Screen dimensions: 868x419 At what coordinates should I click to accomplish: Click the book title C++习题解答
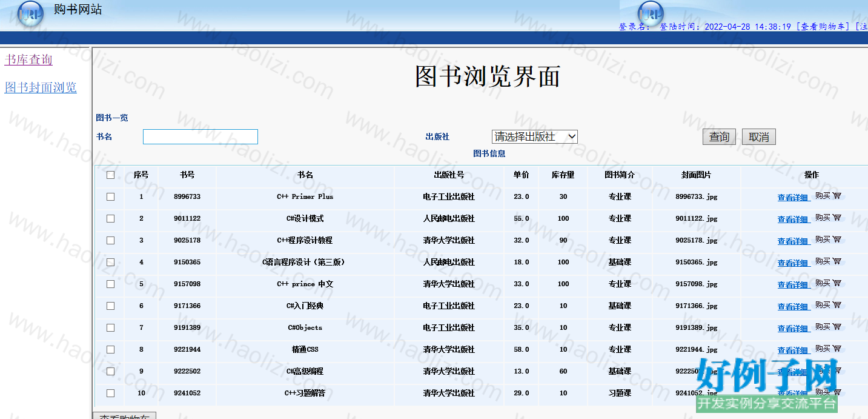305,393
